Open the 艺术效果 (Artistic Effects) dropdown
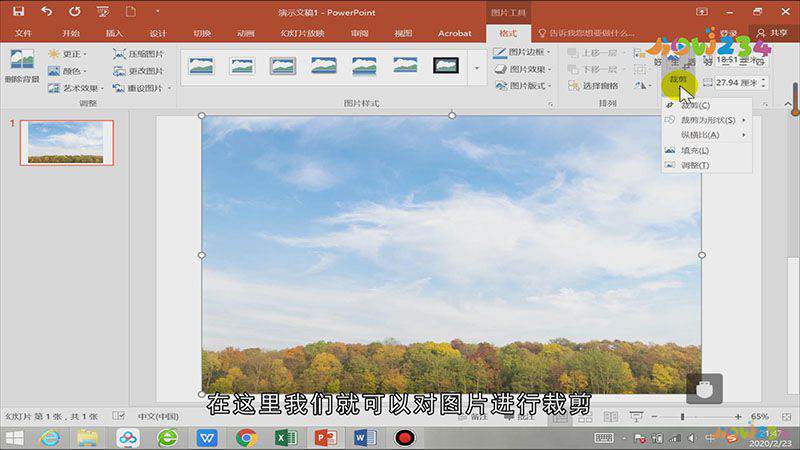The width and height of the screenshot is (800, 450). (76, 88)
